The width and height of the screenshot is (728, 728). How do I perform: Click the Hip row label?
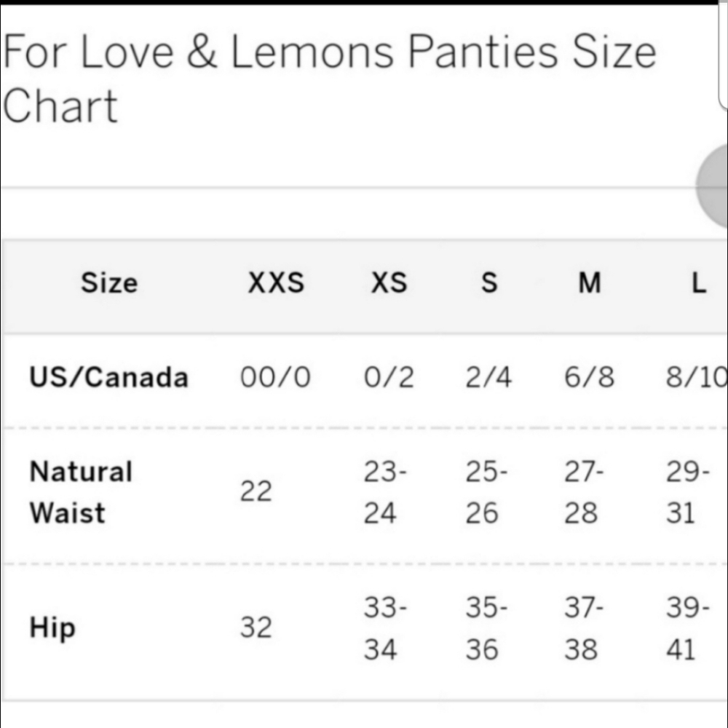(52, 628)
